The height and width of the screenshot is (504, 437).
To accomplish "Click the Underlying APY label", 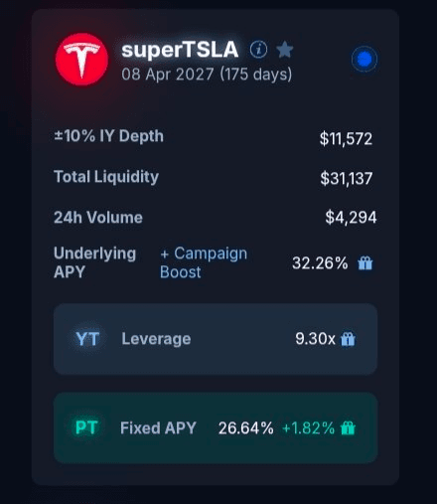I will coord(94,262).
